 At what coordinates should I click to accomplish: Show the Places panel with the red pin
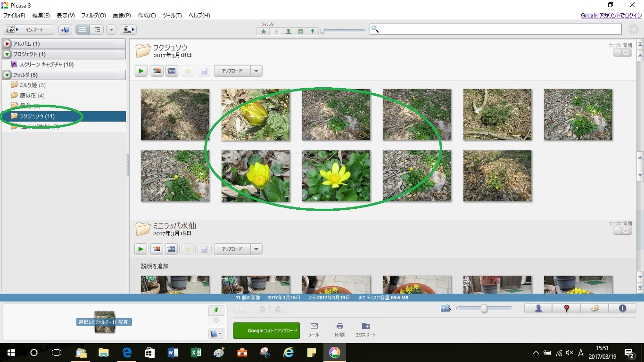tap(567, 308)
